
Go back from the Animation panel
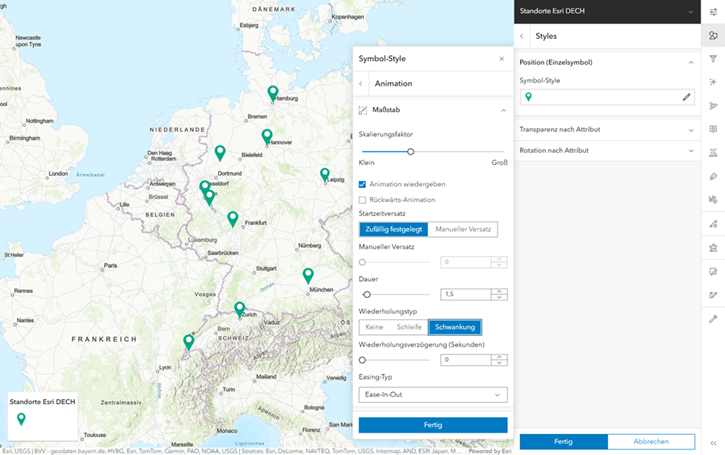point(361,84)
